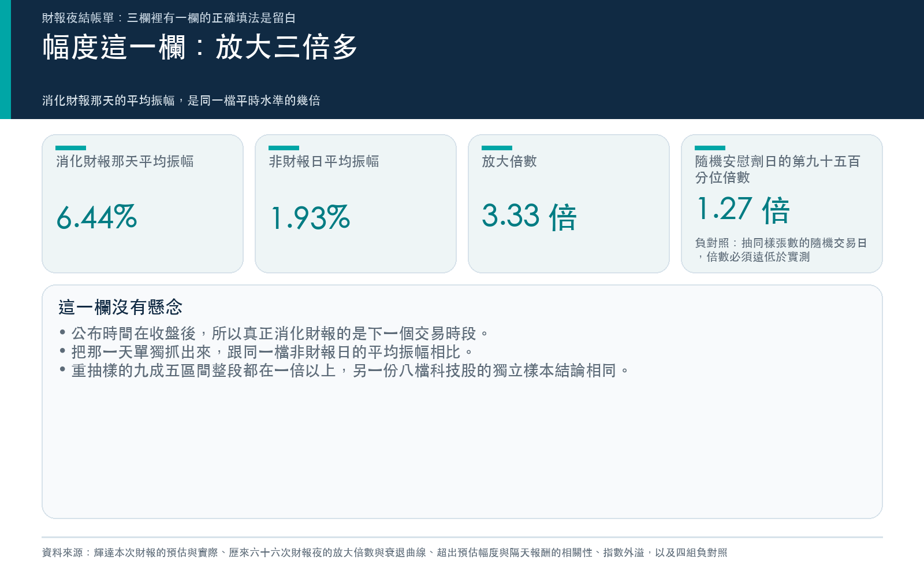This screenshot has height=578, width=924.
Task: Select the note 負對照：抽同樣張數的隨機交易日
Action: [x=781, y=250]
